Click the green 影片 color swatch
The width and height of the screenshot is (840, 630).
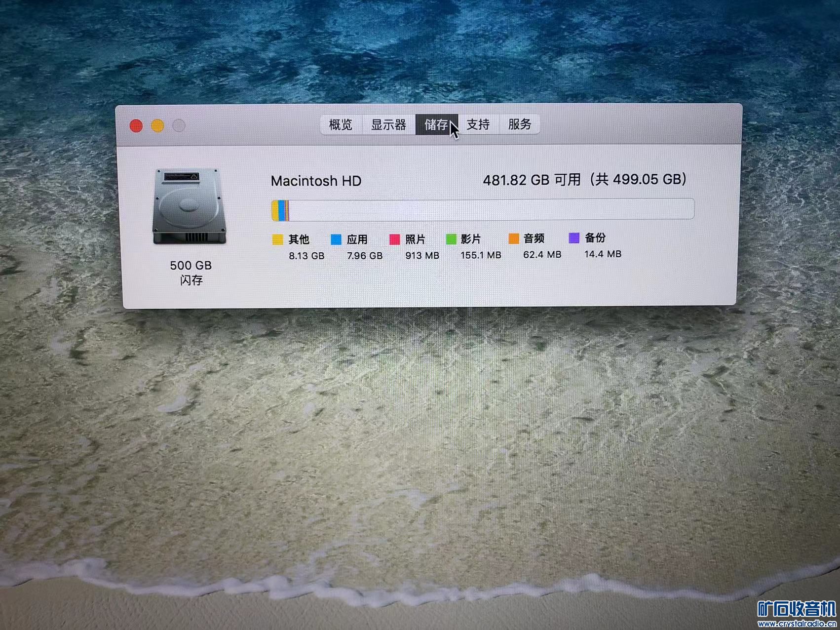[451, 239]
